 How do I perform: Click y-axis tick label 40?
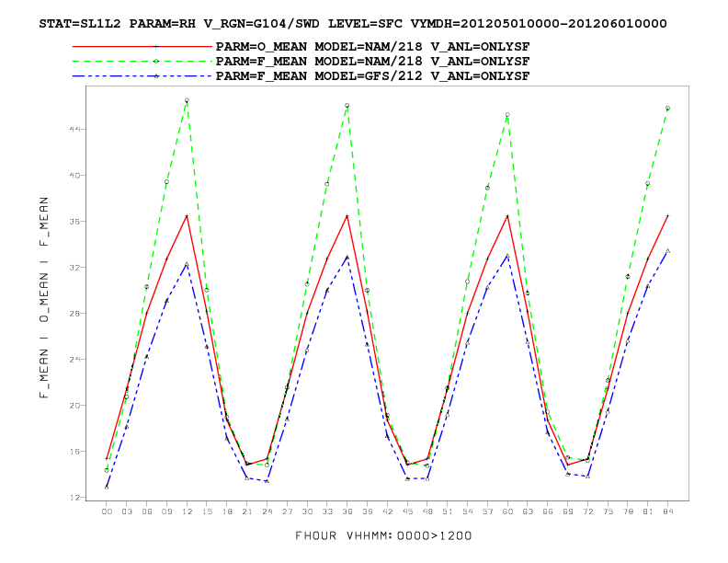pyautogui.click(x=74, y=175)
